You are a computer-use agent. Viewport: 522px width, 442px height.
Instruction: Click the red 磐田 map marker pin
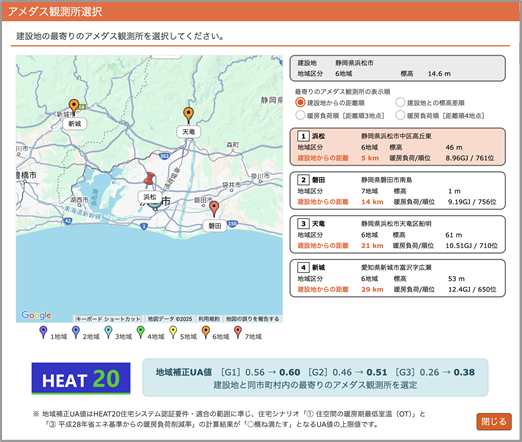tap(214, 209)
